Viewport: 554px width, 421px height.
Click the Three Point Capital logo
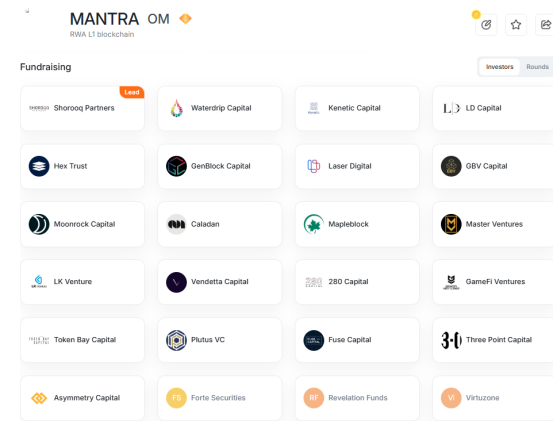[451, 340]
